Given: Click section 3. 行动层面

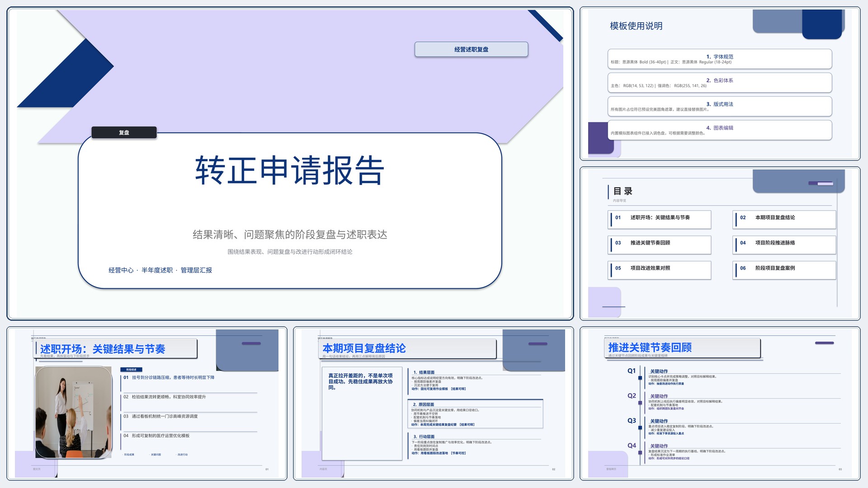Looking at the screenshot, I should (475, 445).
